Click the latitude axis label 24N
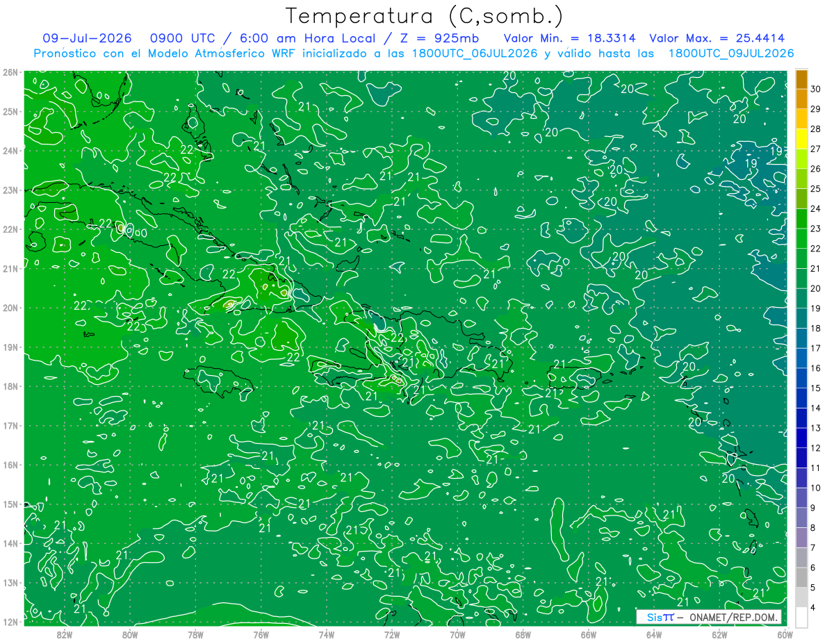This screenshot has width=834, height=644. tap(10, 151)
